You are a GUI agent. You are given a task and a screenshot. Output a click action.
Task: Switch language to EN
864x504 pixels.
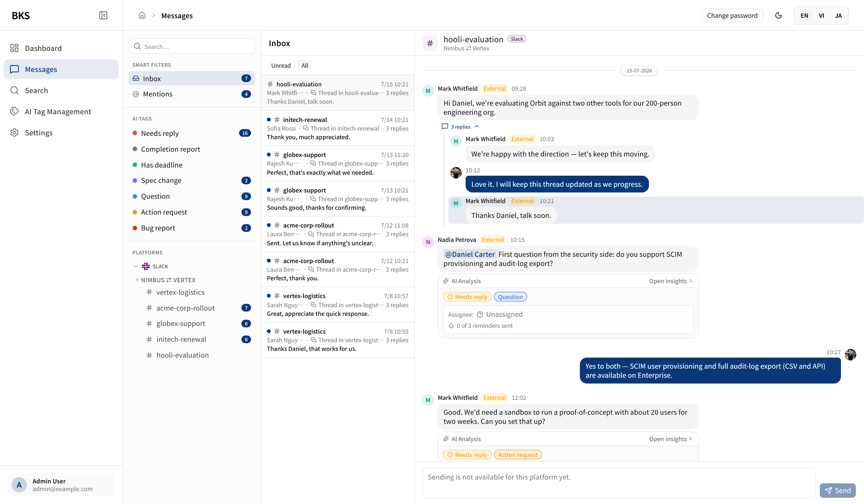tap(804, 15)
